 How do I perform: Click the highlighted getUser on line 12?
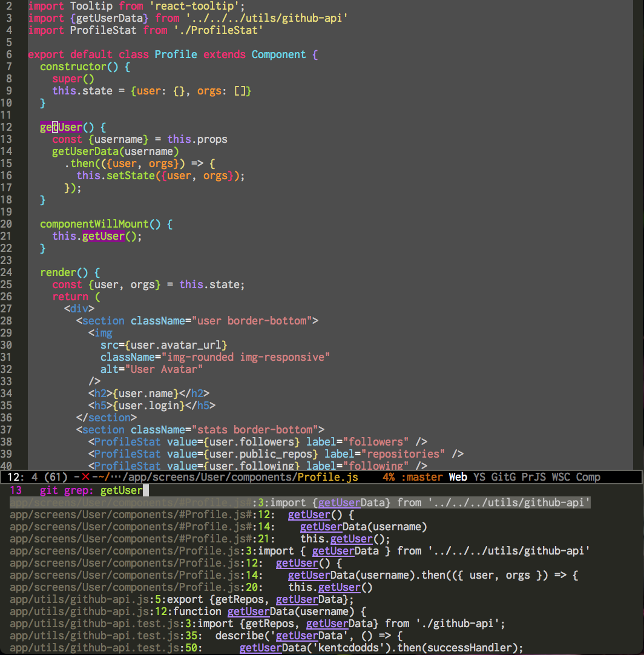[60, 127]
